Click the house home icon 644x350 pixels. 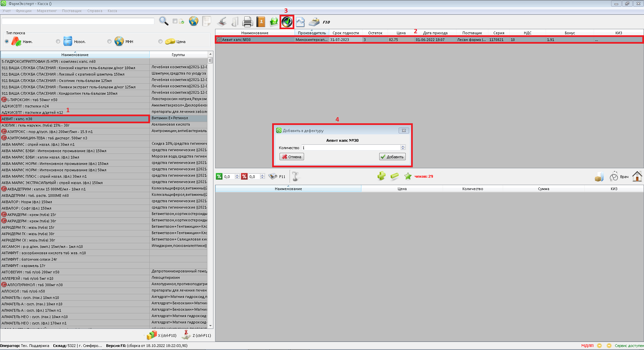pyautogui.click(x=637, y=176)
